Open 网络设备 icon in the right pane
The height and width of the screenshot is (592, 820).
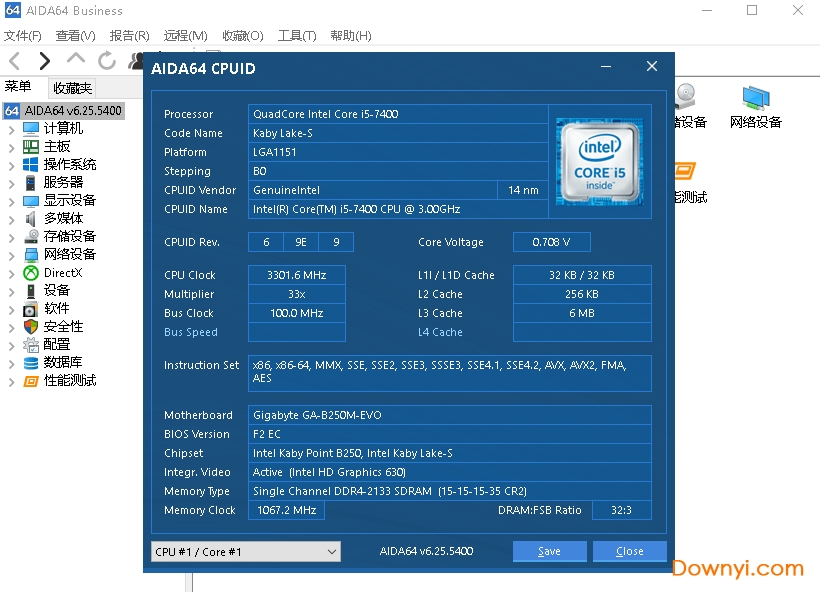[755, 99]
